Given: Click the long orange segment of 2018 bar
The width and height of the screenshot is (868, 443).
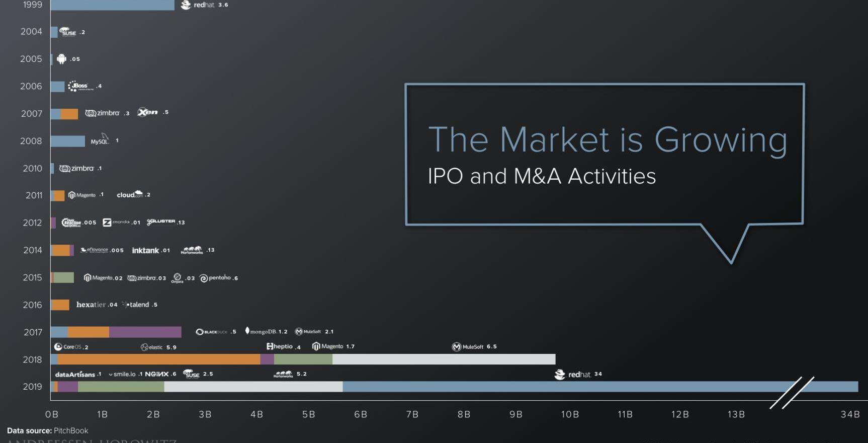Looking at the screenshot, I should tap(158, 359).
